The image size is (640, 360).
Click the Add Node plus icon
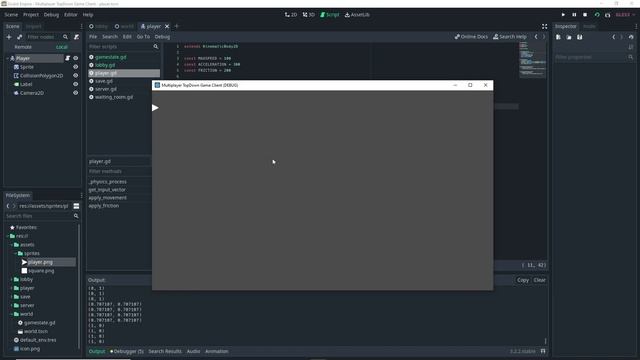pyautogui.click(x=9, y=37)
